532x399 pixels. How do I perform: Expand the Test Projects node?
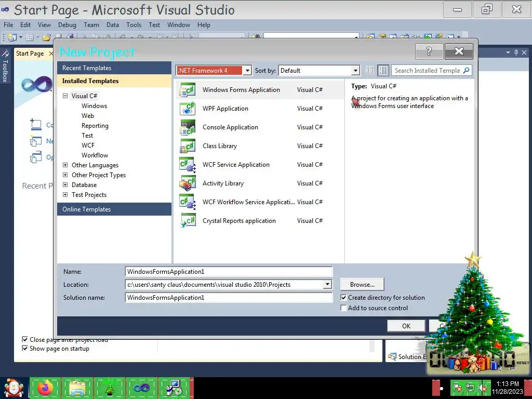(65, 195)
